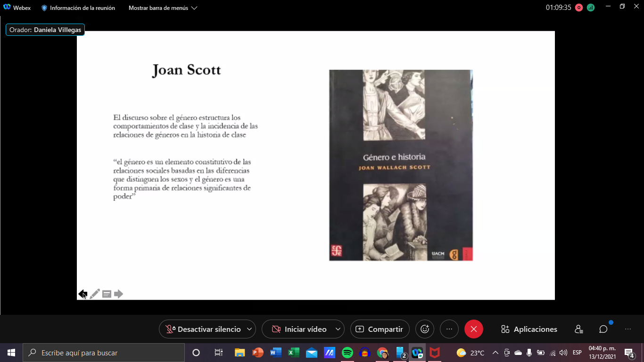
Task: Open Task View in taskbar
Action: 218,353
